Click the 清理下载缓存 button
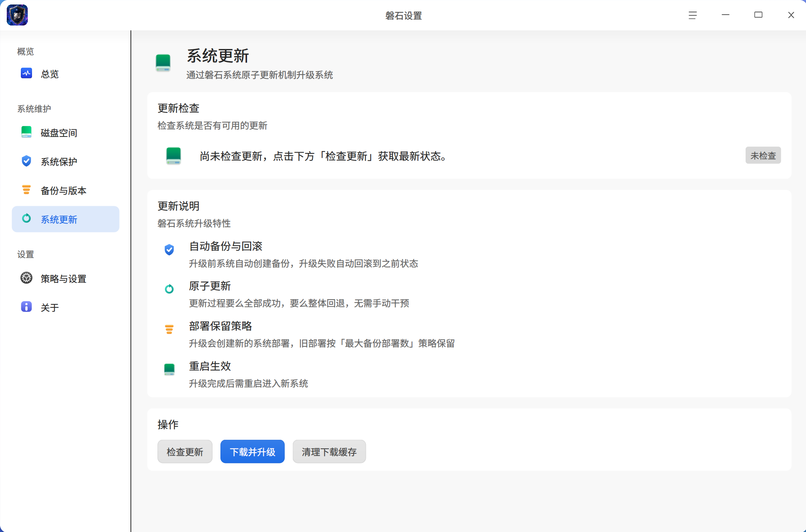The width and height of the screenshot is (806, 532). pos(329,451)
